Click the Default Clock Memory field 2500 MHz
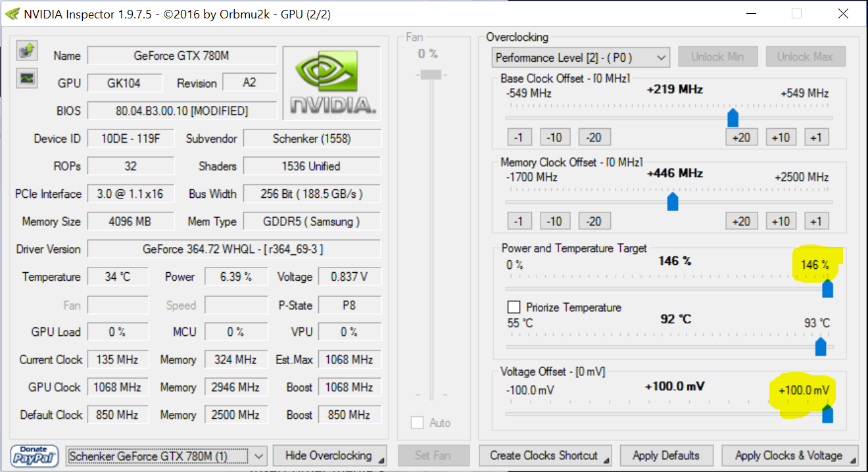Viewport: 868px width, 472px height. point(235,415)
